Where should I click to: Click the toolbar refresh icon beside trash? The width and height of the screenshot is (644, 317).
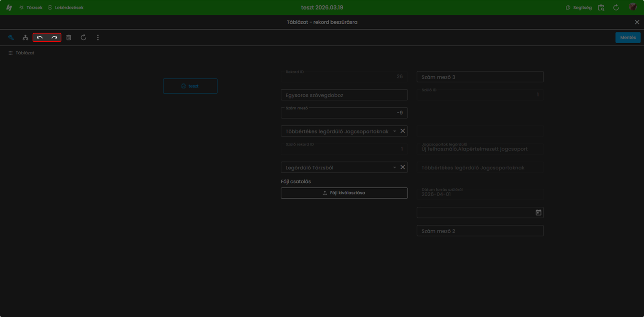coord(83,38)
